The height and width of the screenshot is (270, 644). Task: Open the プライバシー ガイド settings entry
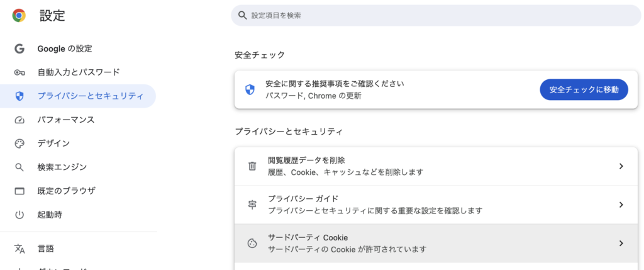375,205
